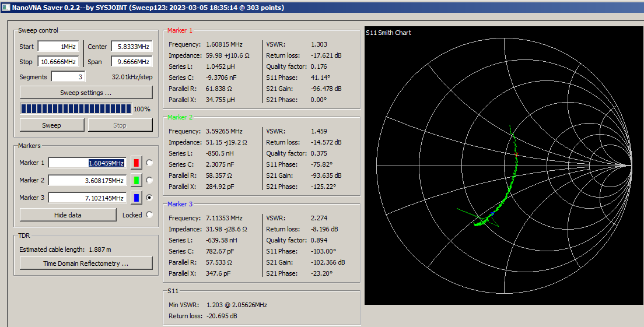644x327 pixels.
Task: Click Marker 1 Series L 1.0452 µH
Action: coord(220,66)
